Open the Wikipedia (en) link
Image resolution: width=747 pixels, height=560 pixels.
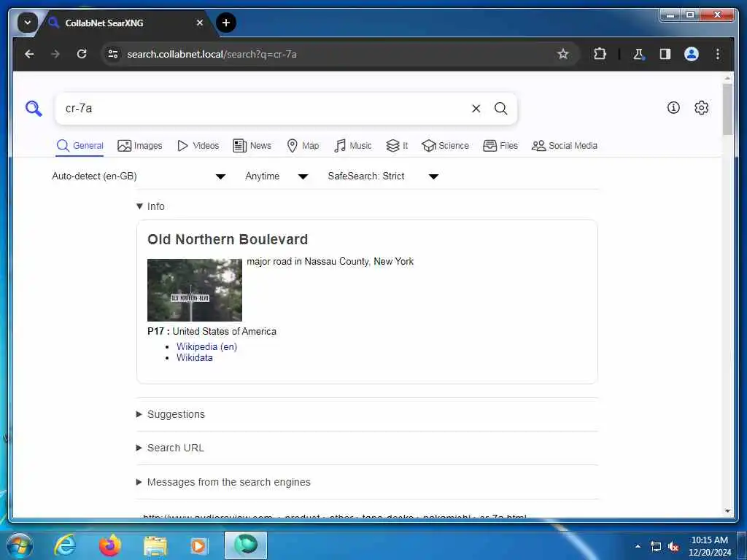point(206,346)
